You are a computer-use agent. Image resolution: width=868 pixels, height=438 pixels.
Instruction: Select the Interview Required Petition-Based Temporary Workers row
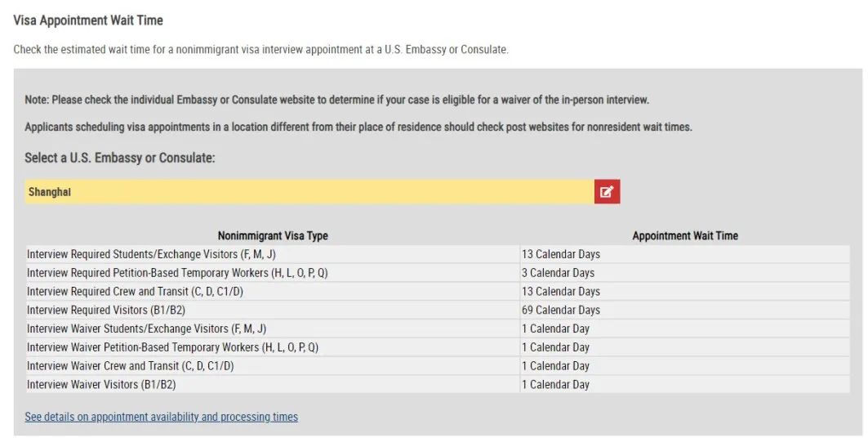438,273
